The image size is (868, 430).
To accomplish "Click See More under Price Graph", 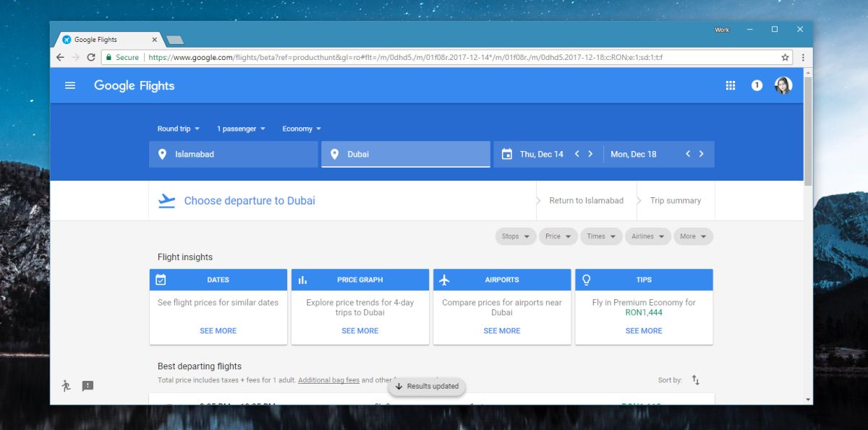I will 359,331.
